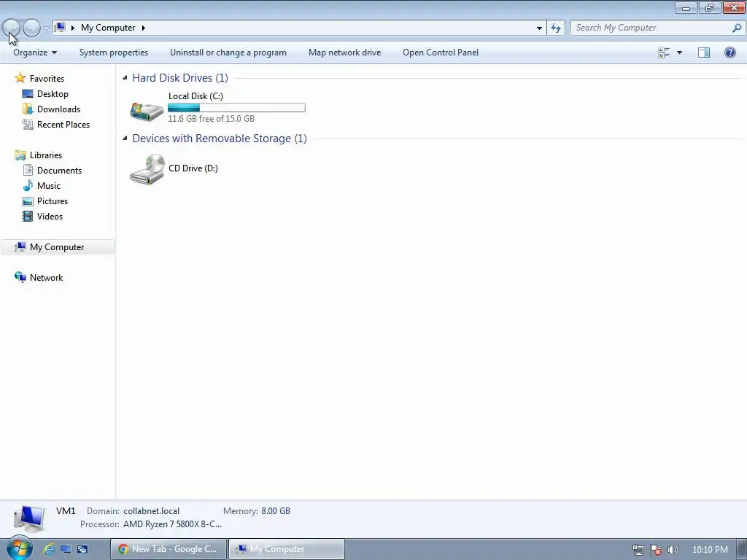Open the Windows Start menu orb
This screenshot has width=747, height=560.
point(19,548)
